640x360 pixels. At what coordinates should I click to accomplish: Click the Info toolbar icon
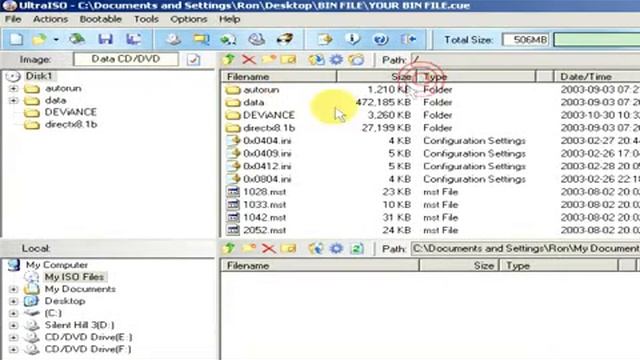pos(352,39)
